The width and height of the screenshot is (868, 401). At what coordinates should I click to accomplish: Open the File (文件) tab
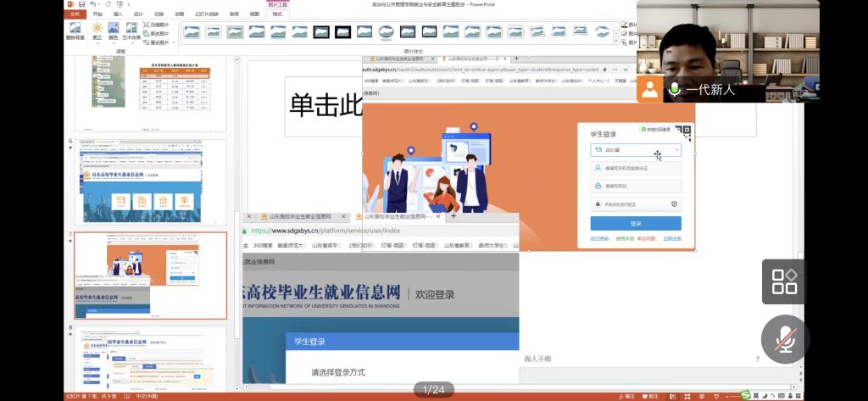coord(75,14)
